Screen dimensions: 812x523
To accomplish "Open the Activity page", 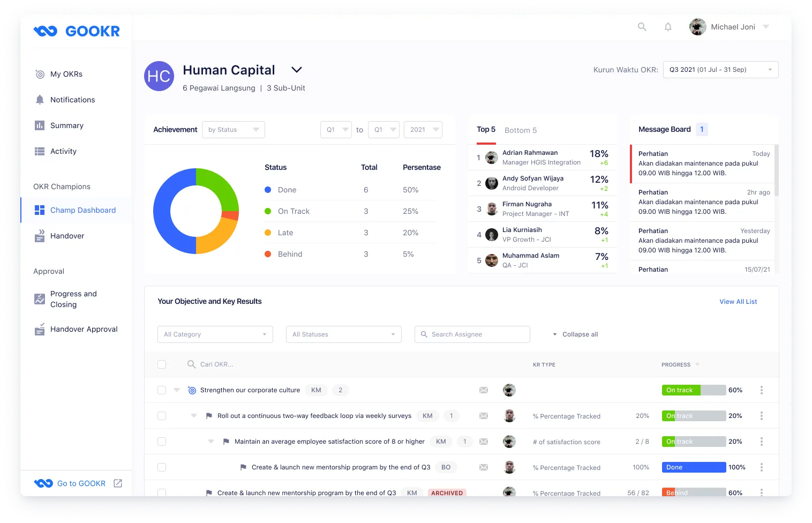I will [x=63, y=151].
